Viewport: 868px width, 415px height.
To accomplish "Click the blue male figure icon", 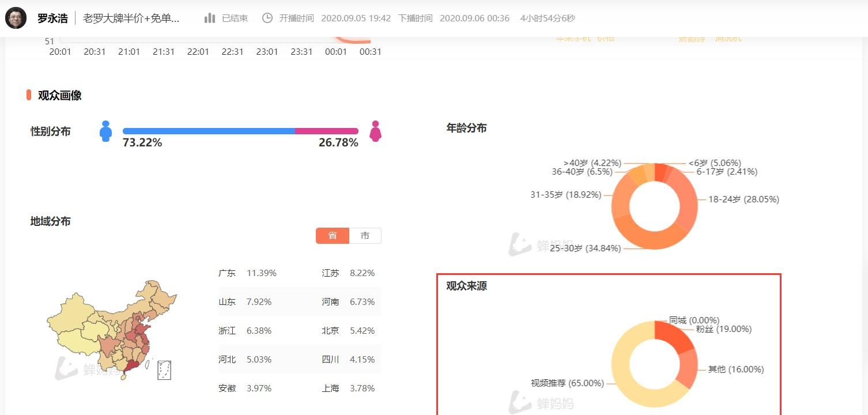I will tap(105, 131).
